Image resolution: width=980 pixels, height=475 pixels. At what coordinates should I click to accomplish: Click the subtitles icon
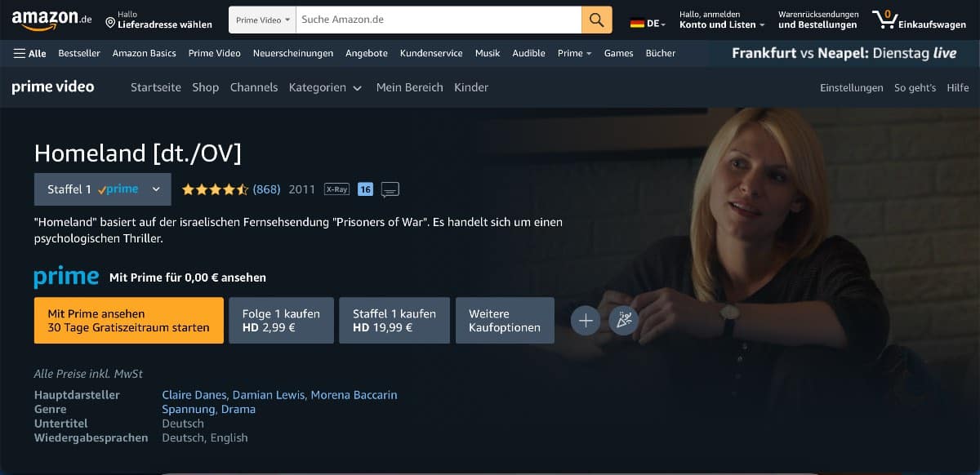click(x=390, y=190)
